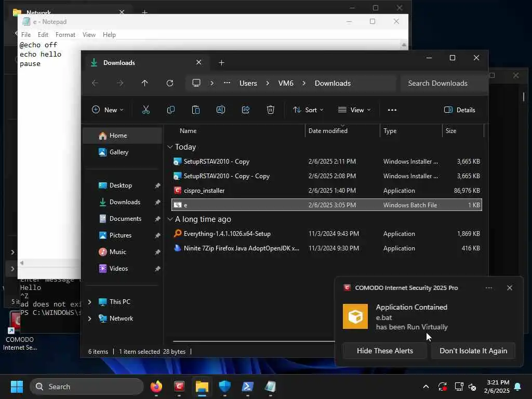This screenshot has height=399, width=532.
Task: Open COMODO from the taskbar
Action: point(179,387)
